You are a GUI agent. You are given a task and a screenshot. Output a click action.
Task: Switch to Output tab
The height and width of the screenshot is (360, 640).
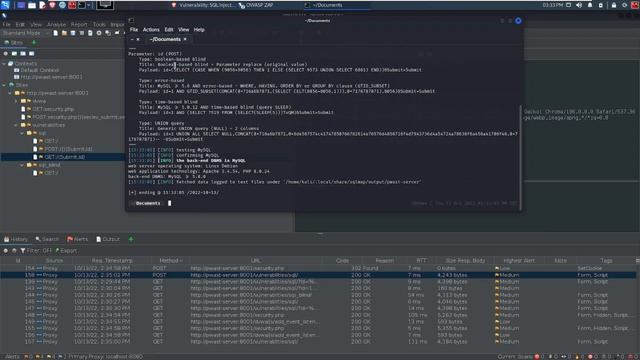108,239
